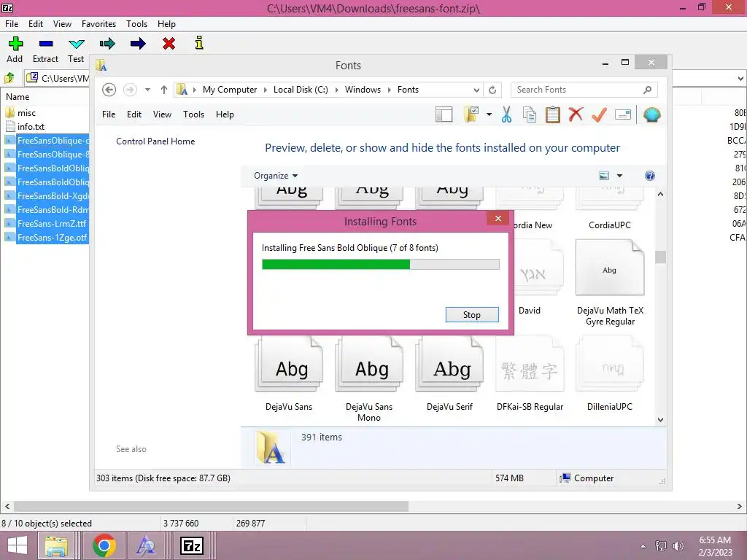Expand the 7-Zip path dropdown

(x=741, y=78)
